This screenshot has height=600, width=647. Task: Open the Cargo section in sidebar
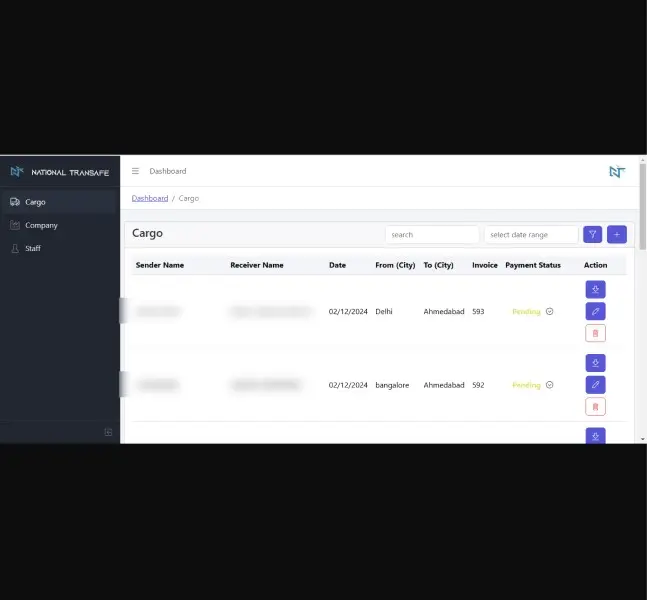coord(59,202)
